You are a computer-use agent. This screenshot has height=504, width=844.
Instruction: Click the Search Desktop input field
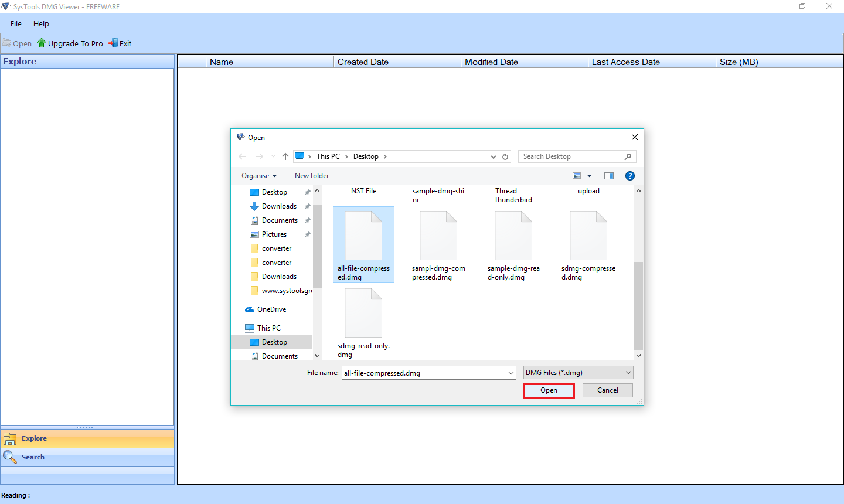pos(571,156)
